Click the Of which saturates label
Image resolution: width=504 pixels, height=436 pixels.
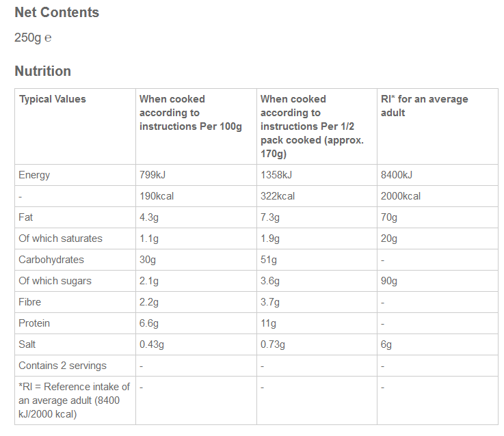coord(60,239)
